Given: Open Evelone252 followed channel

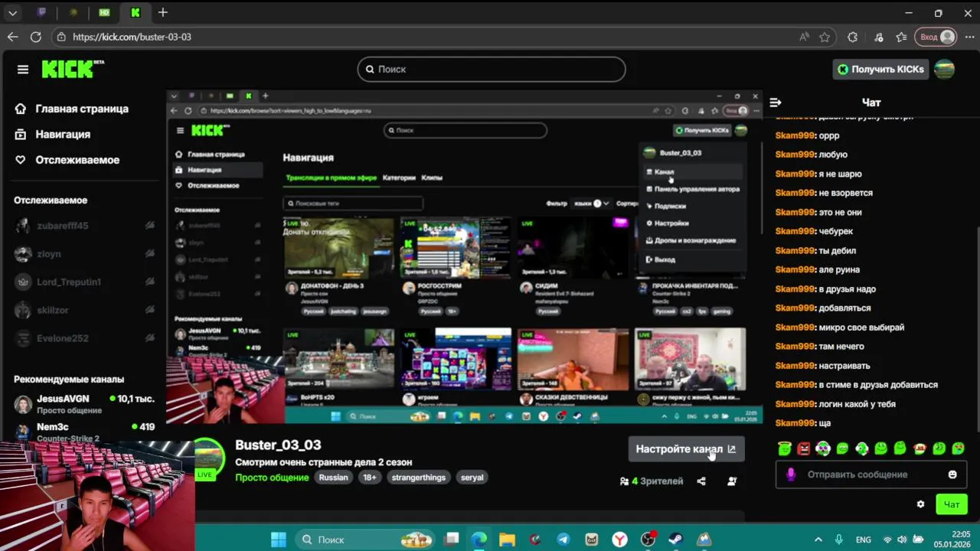Looking at the screenshot, I should click(85, 338).
